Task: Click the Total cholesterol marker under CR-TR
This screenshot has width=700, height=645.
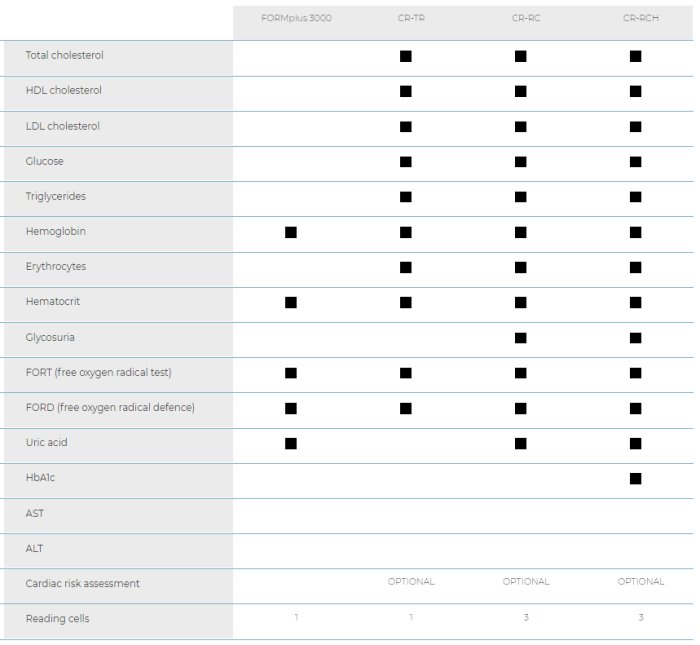Action: click(405, 56)
